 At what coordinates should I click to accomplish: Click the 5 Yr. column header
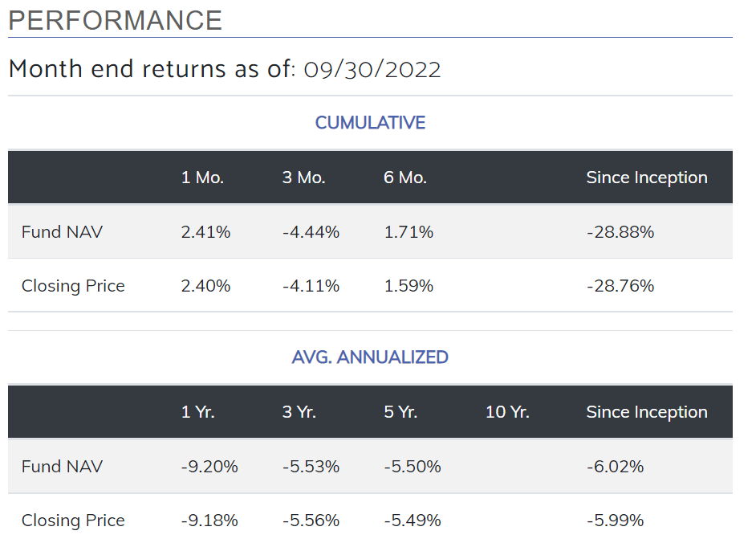pyautogui.click(x=401, y=412)
